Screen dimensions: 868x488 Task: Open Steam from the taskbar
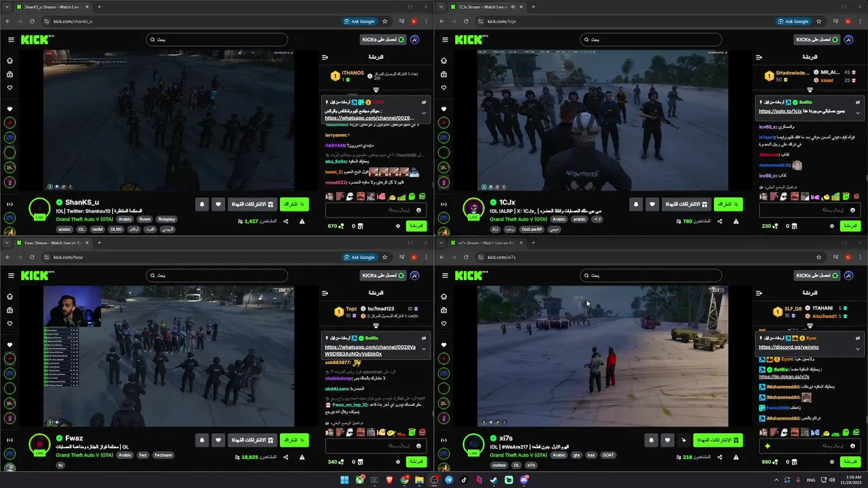(494, 480)
